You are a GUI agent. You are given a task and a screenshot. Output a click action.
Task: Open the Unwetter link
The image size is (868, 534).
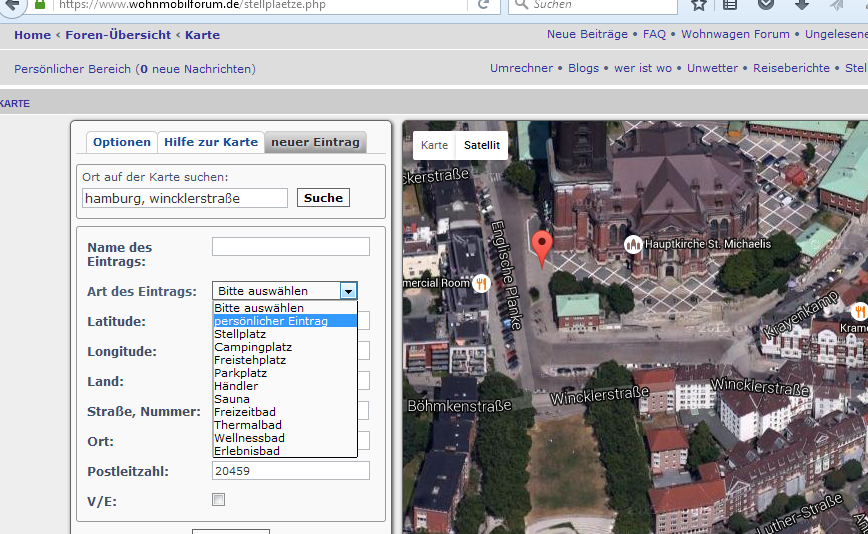point(712,68)
